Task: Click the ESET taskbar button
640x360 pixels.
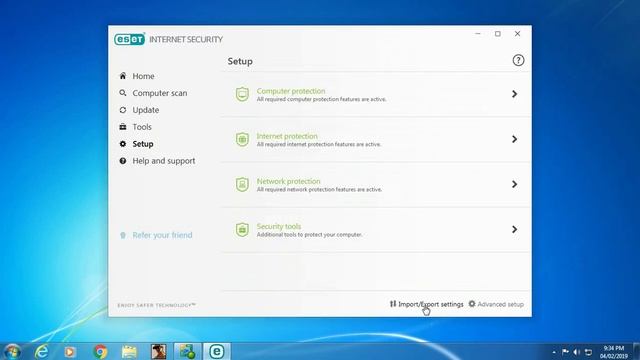Action: click(217, 351)
